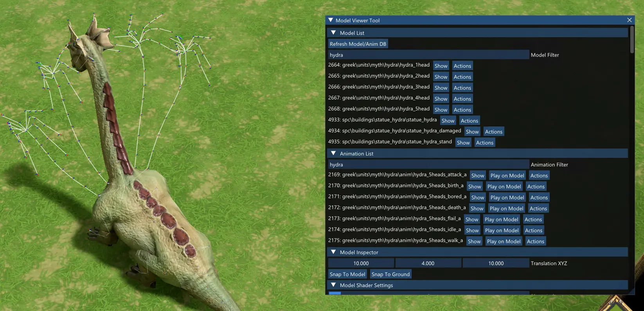Screen dimensions: 644x311
Task: Select text '2175: greek\units\myth\hydra\anim\hydra_5heads_walk_a'
Action: pos(395,240)
